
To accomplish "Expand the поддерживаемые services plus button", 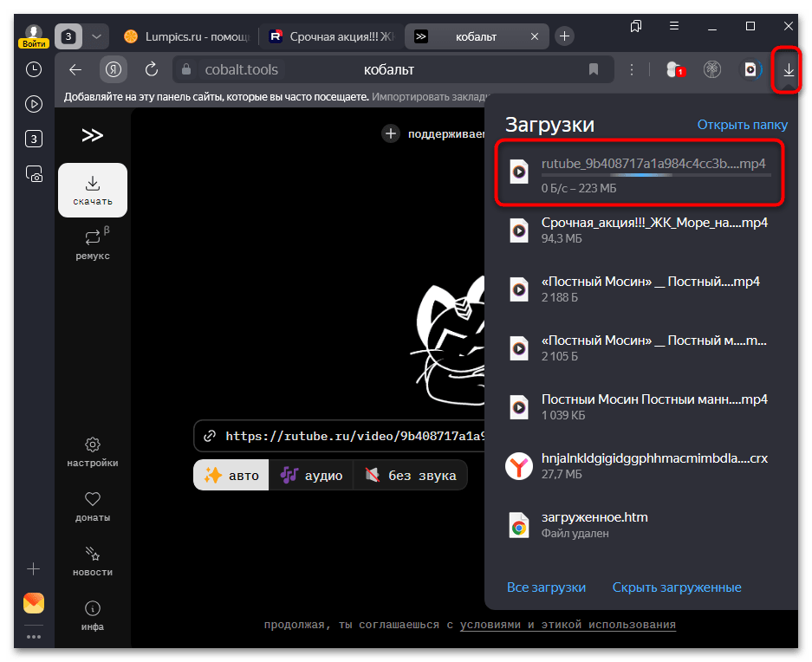I will coord(391,133).
